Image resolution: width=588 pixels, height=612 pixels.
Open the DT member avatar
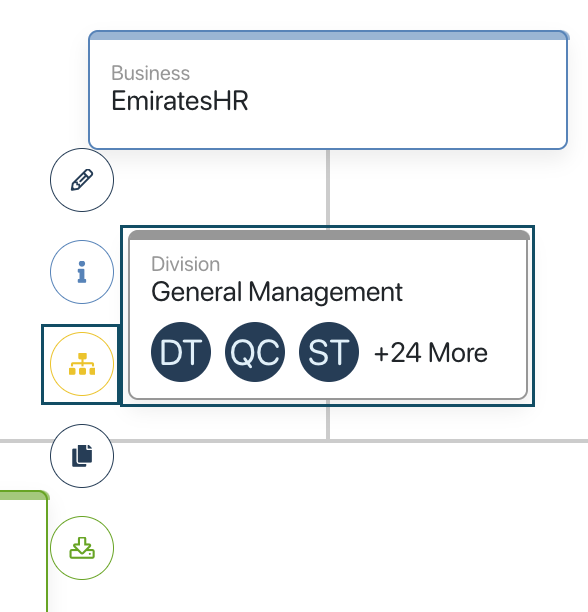(181, 352)
